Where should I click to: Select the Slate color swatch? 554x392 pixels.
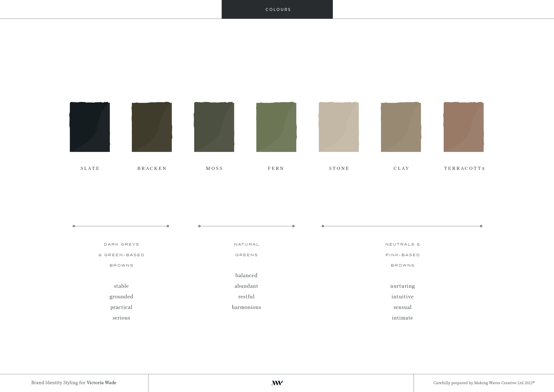click(90, 127)
